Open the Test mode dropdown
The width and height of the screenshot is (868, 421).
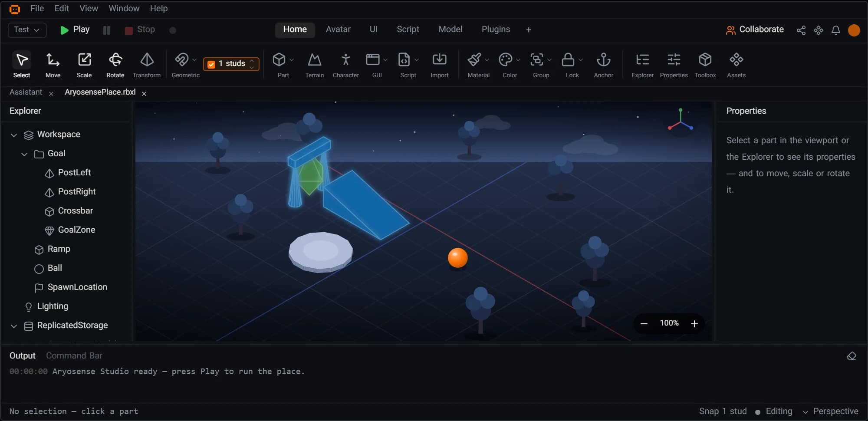[x=27, y=30]
